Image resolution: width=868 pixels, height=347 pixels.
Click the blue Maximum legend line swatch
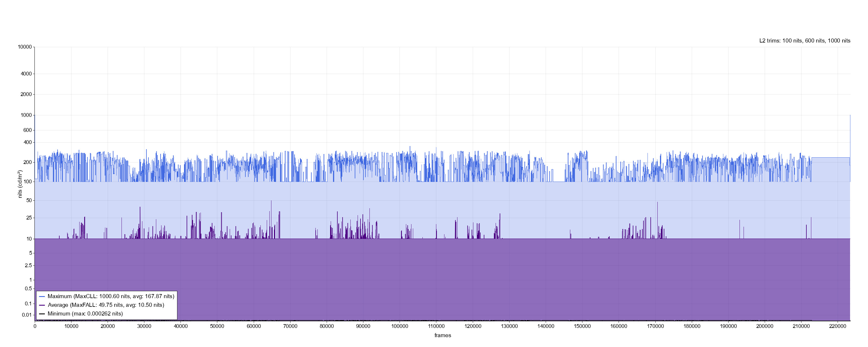point(42,296)
